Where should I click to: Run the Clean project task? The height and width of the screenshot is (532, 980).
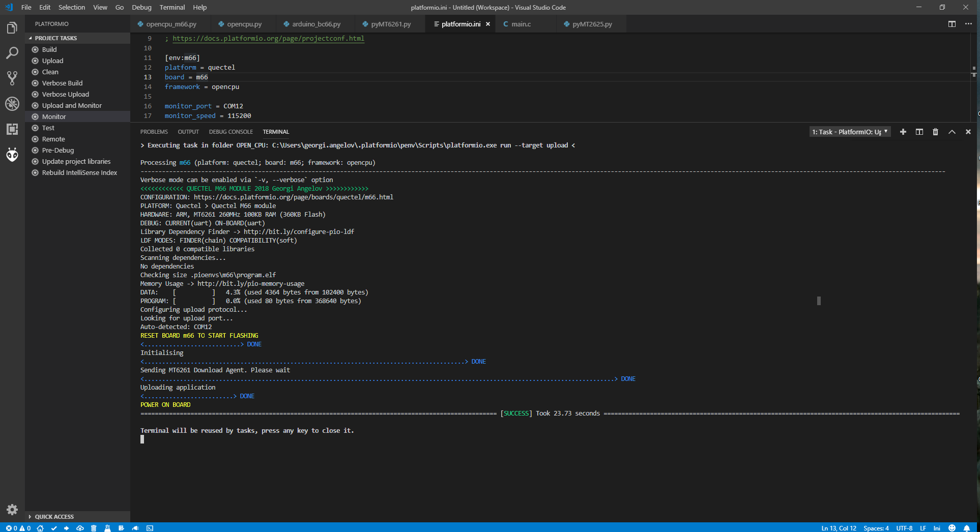click(x=77, y=72)
